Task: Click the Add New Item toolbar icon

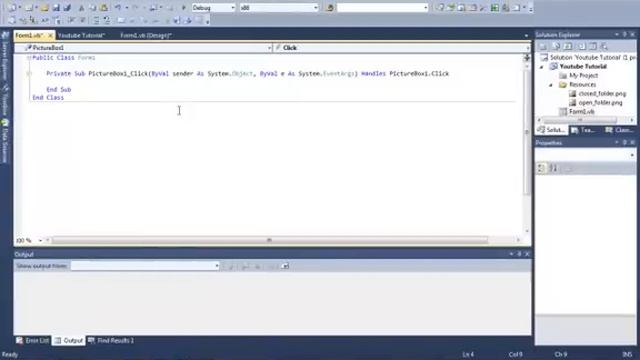Action: (x=29, y=8)
